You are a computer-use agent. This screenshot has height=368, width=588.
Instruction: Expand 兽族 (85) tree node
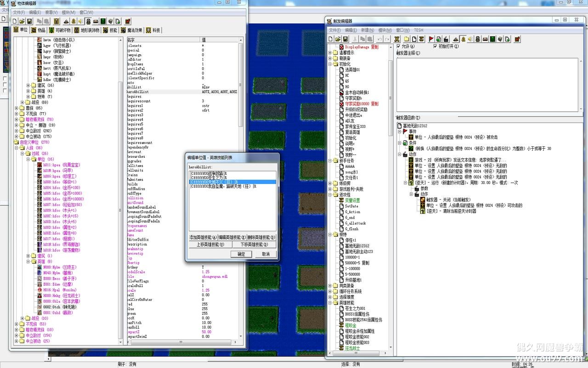pyautogui.click(x=17, y=108)
